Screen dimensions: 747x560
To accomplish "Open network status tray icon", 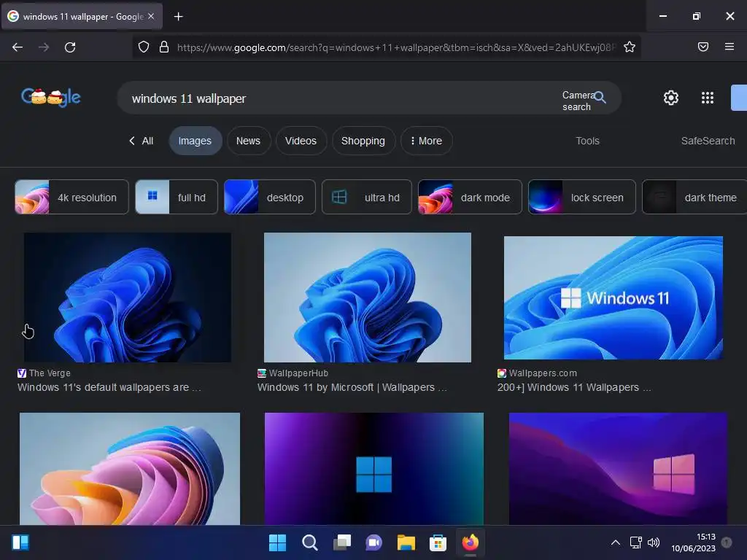I will (x=636, y=542).
